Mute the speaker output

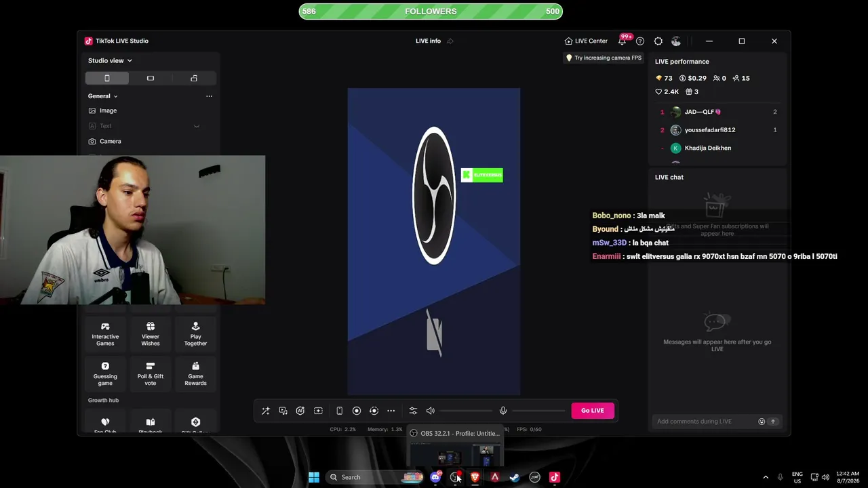(431, 411)
